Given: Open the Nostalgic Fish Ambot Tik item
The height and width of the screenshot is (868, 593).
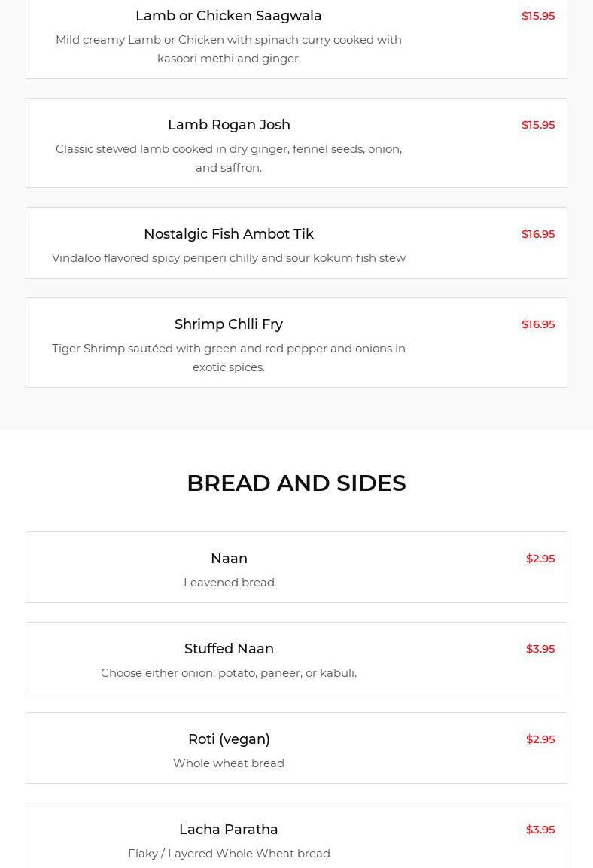Looking at the screenshot, I should click(228, 234).
